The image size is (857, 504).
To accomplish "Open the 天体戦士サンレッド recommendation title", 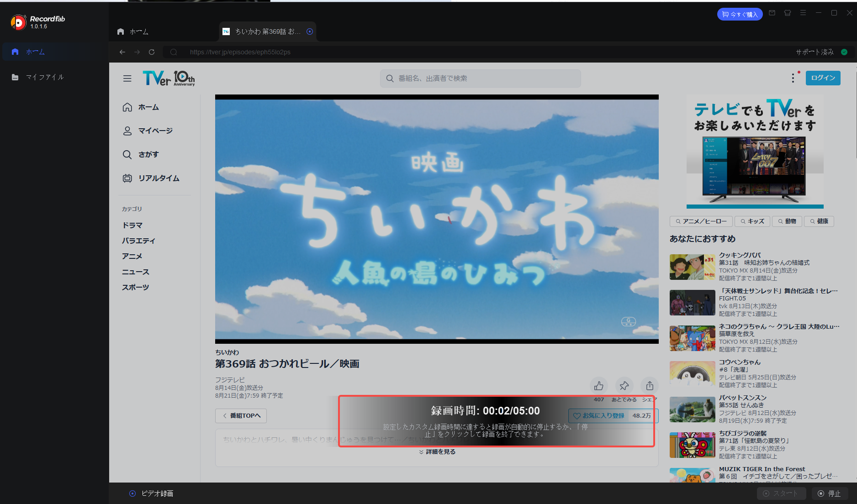I will (778, 291).
